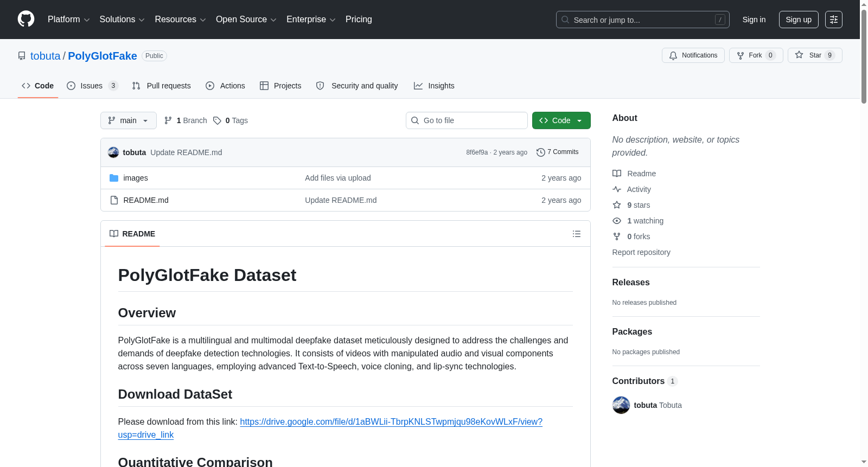Open tobuta Tobuta contributor profile link
The image size is (868, 467).
(x=658, y=405)
